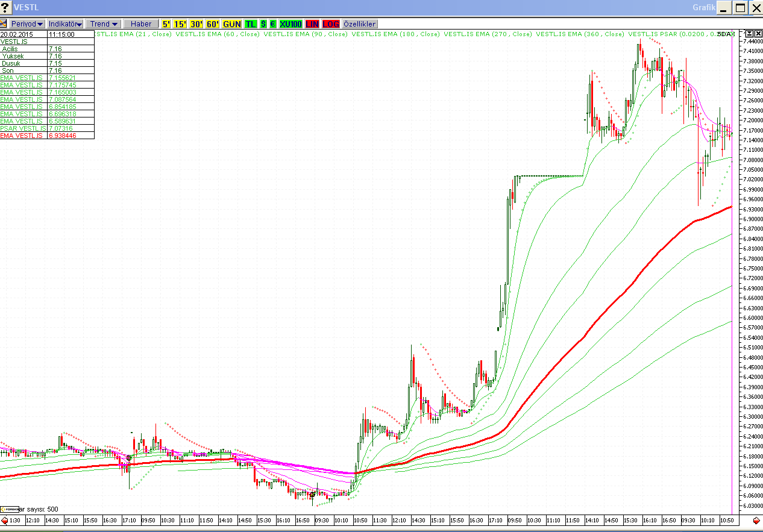Select the 60-minute period button
This screenshot has width=763, height=532.
point(212,24)
